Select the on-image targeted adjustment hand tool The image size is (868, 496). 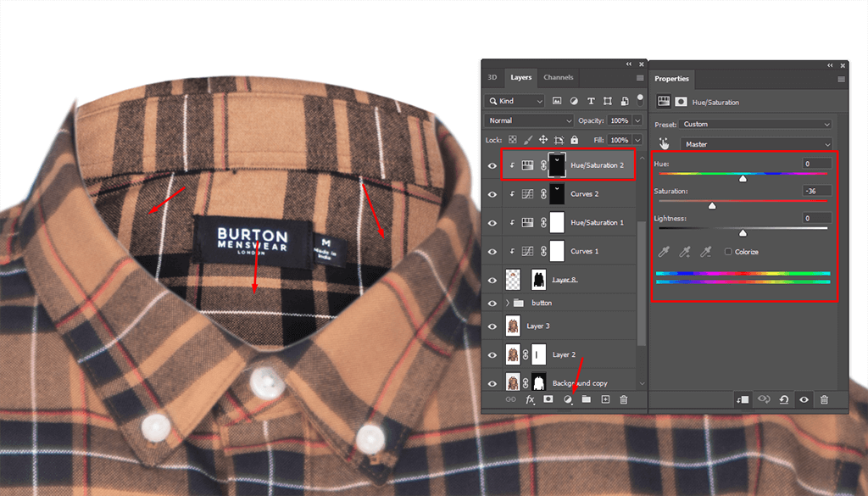coord(664,144)
